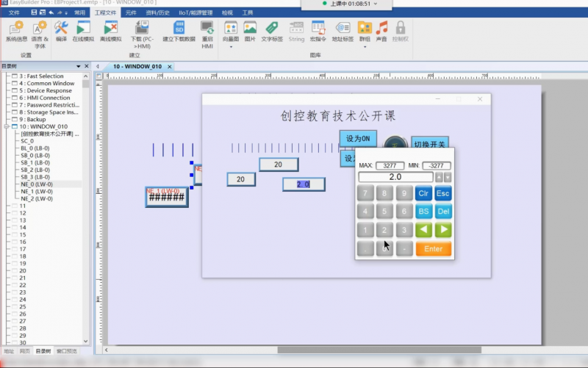588x368 pixels.
Task: Switch to the 检视 ribbon tab
Action: coord(227,12)
